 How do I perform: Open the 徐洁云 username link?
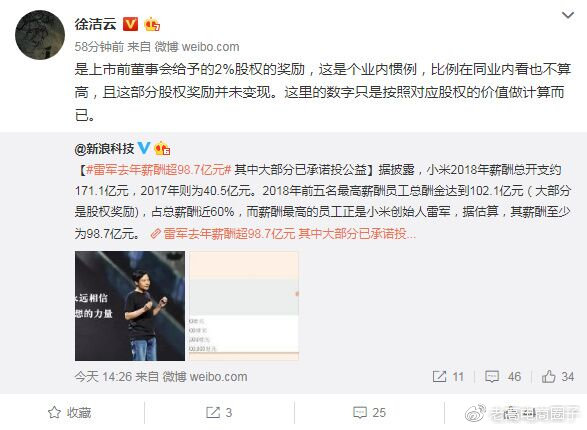(x=95, y=24)
